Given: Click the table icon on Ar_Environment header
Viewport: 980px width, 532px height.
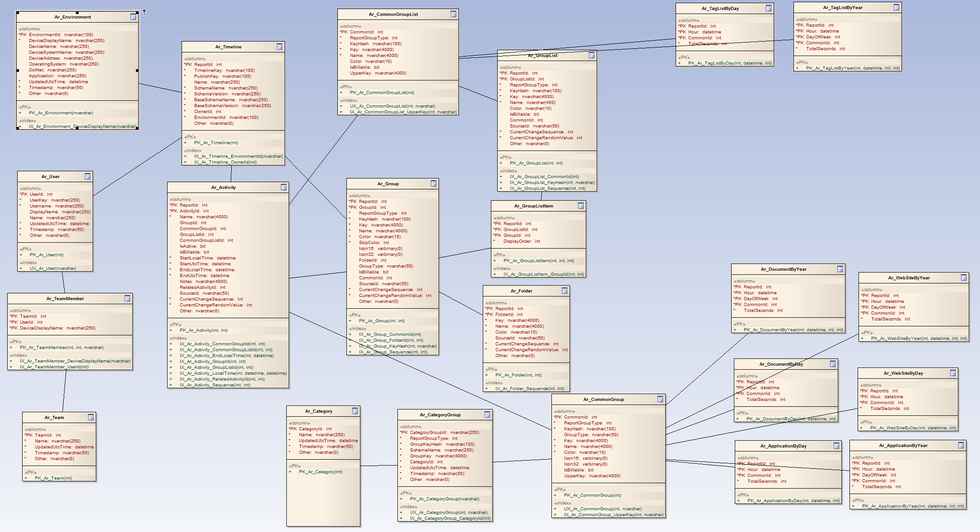Looking at the screenshot, I should pyautogui.click(x=133, y=17).
